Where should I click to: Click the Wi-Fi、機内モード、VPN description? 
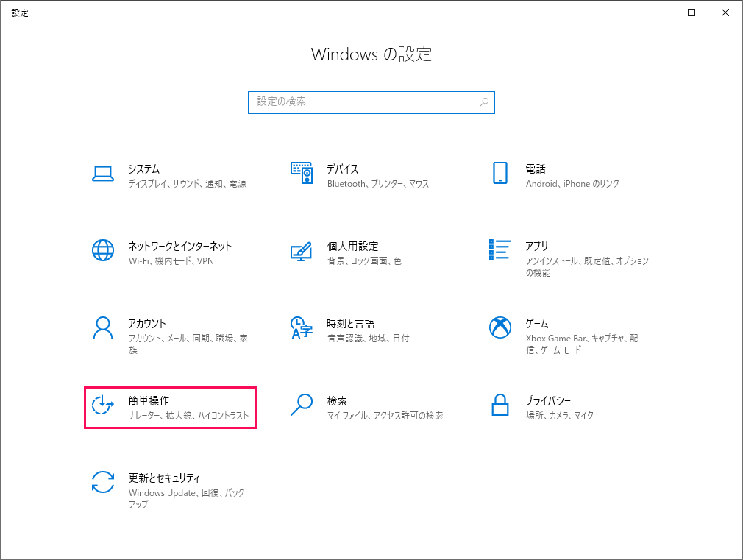click(x=171, y=261)
